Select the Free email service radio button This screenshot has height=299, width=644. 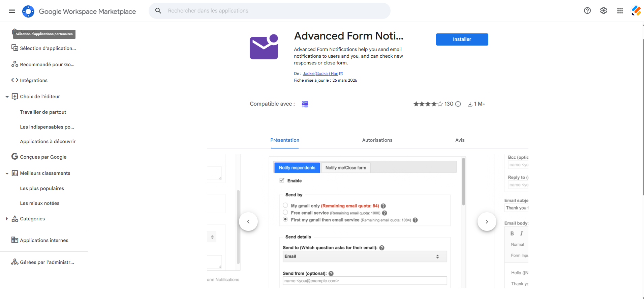pyautogui.click(x=285, y=212)
